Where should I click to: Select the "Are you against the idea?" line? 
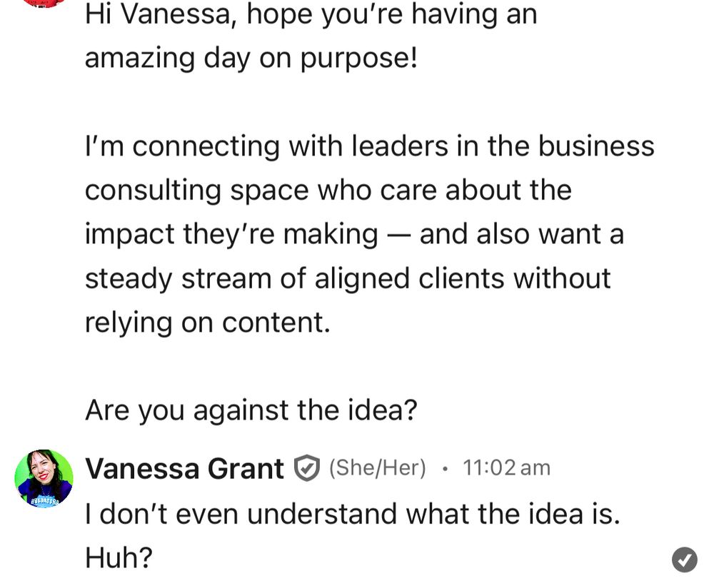coord(251,410)
